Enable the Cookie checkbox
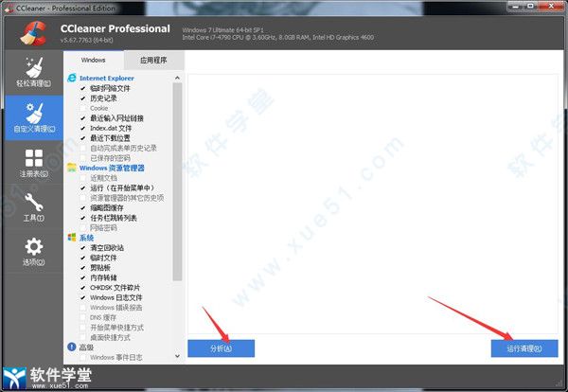This screenshot has width=568, height=392. (83, 108)
